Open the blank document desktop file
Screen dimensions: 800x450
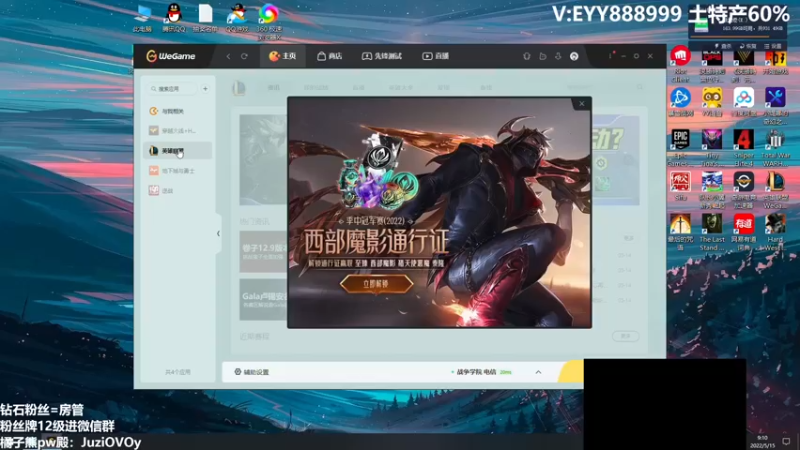click(x=205, y=18)
